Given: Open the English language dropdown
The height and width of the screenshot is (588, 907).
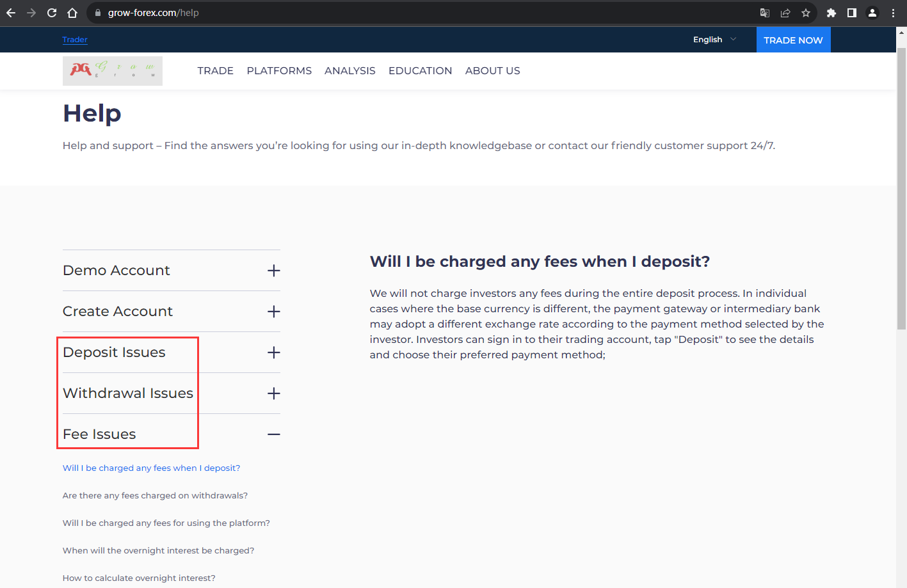Looking at the screenshot, I should [x=714, y=40].
